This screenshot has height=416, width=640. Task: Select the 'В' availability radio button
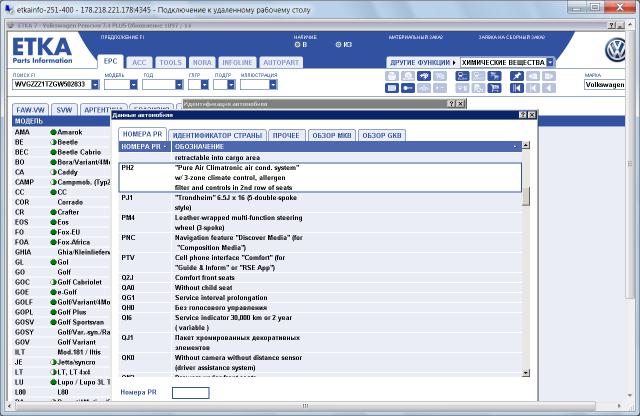[x=297, y=44]
